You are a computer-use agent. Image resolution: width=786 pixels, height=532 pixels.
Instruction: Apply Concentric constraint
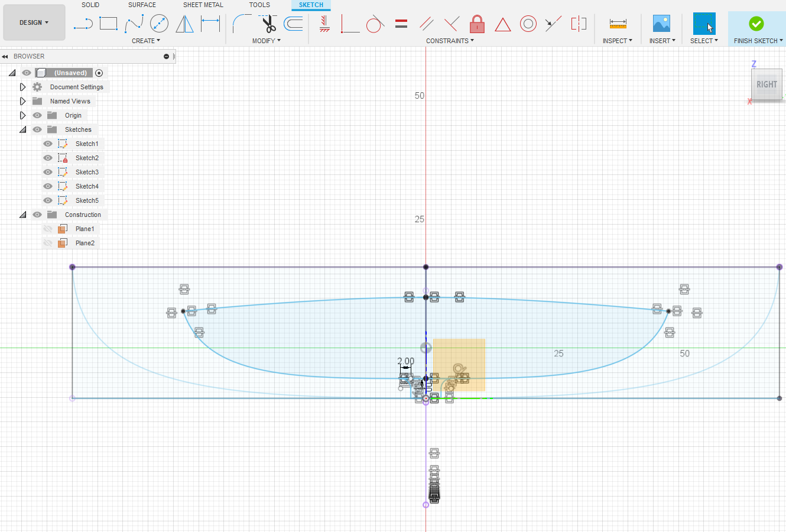(528, 24)
